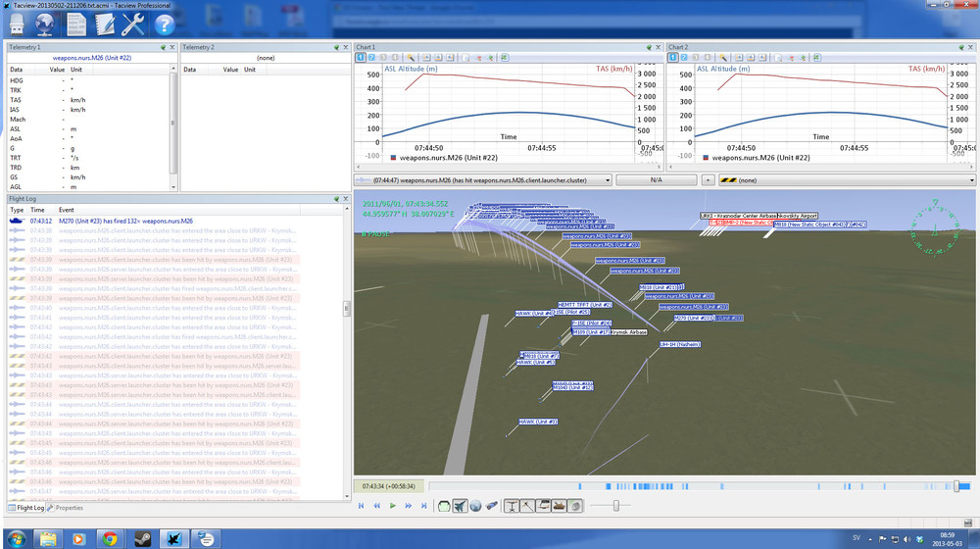The image size is (980, 549).
Task: Open the notepad with pencil icon
Action: coord(104,25)
